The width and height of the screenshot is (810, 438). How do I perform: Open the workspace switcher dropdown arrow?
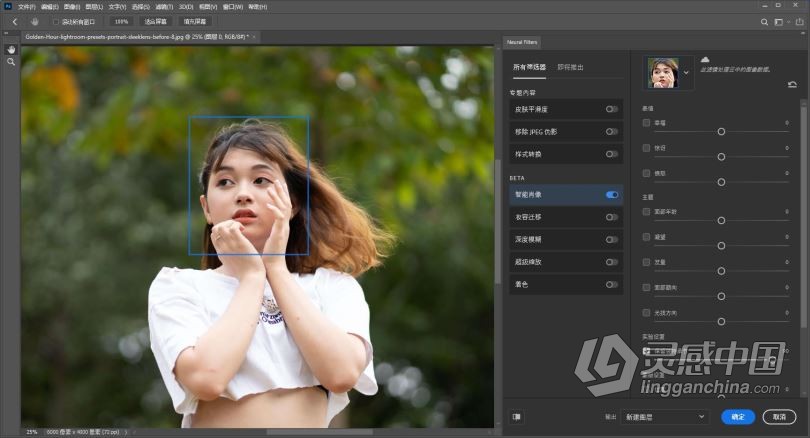click(788, 22)
